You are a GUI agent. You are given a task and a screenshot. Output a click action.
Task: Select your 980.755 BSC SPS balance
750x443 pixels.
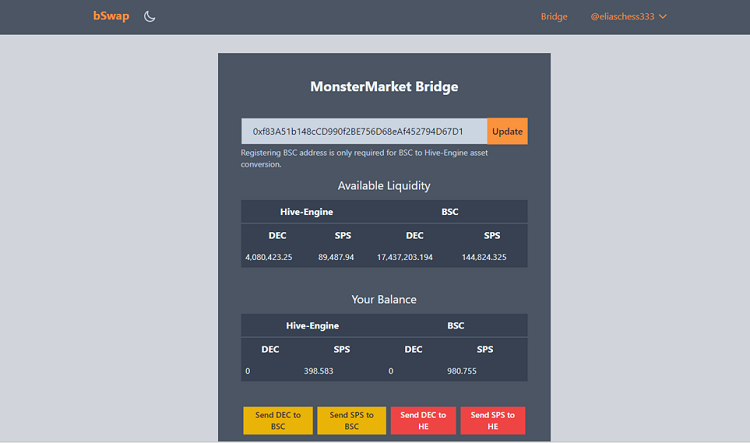coord(462,371)
